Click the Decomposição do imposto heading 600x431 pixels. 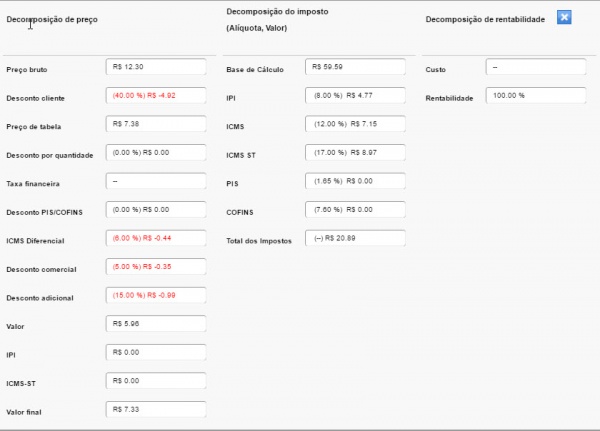pos(277,12)
